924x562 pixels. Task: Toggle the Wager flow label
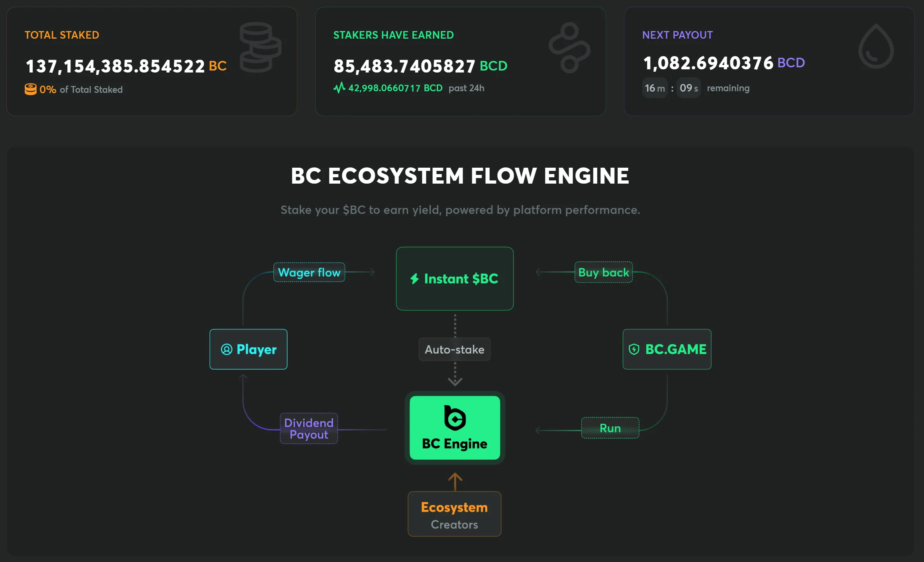pyautogui.click(x=309, y=272)
